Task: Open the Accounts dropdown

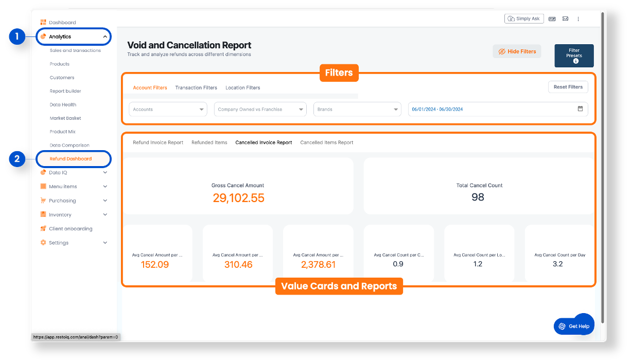Action: tap(168, 109)
